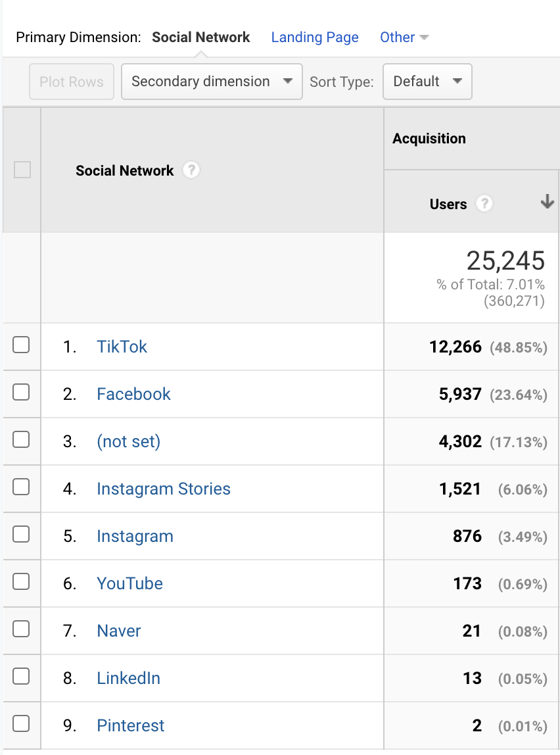The width and height of the screenshot is (560, 755).
Task: Open the Secondary dimension dropdown
Action: tap(212, 82)
